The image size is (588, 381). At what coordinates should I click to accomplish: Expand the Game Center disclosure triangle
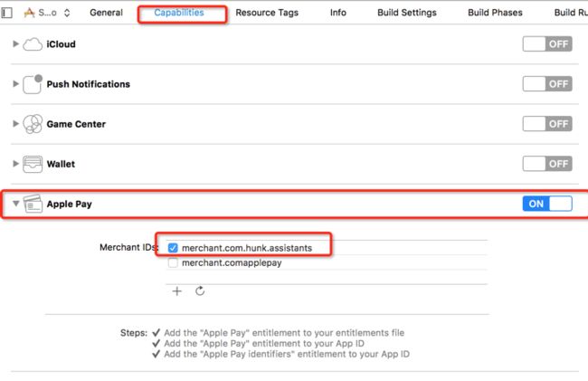15,124
